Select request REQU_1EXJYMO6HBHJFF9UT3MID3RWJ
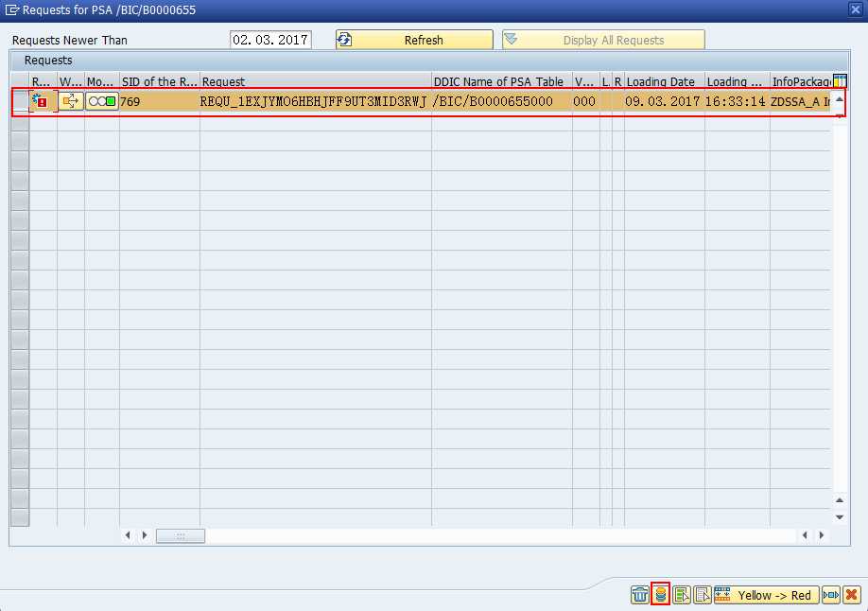868x611 pixels. (x=314, y=101)
